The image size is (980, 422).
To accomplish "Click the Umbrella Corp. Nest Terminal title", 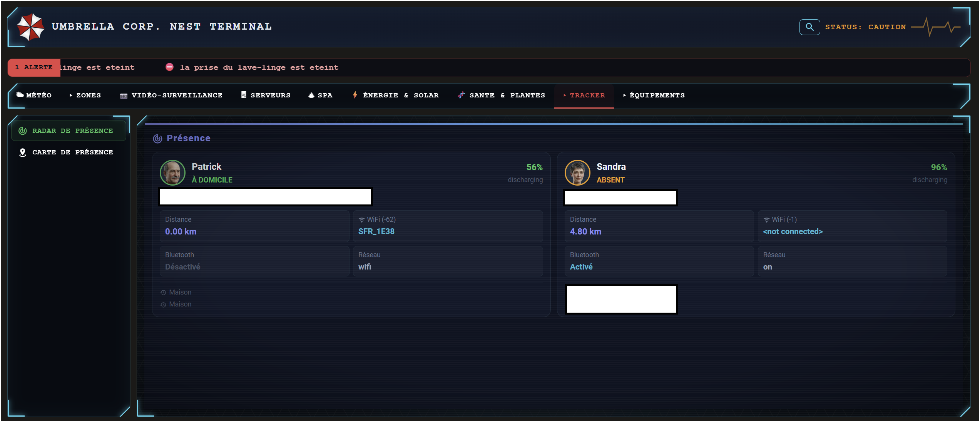I will pos(162,27).
